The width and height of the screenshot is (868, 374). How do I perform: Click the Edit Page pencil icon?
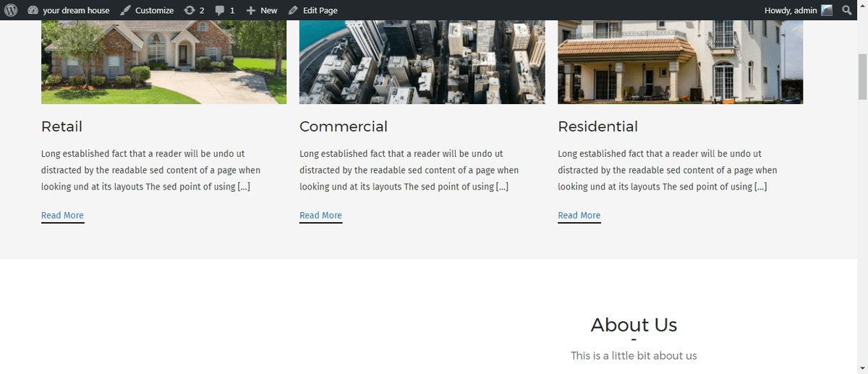(x=293, y=10)
